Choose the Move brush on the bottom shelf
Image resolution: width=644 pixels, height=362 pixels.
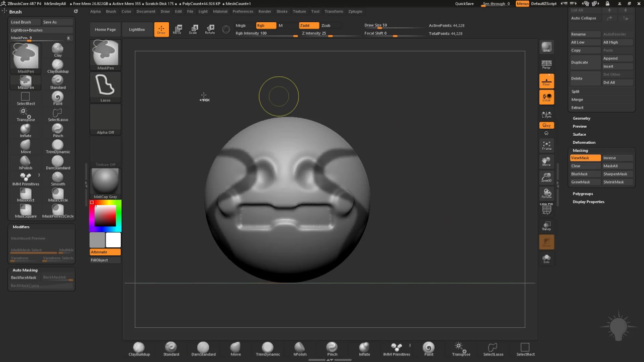(235, 349)
